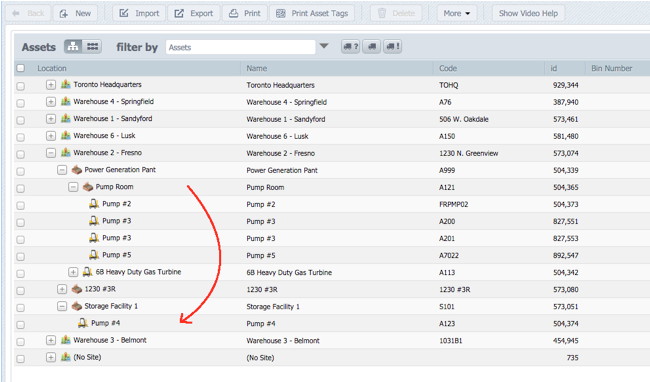Click the 1230 #3R building icon
The width and height of the screenshot is (650, 382).
pyautogui.click(x=77, y=289)
